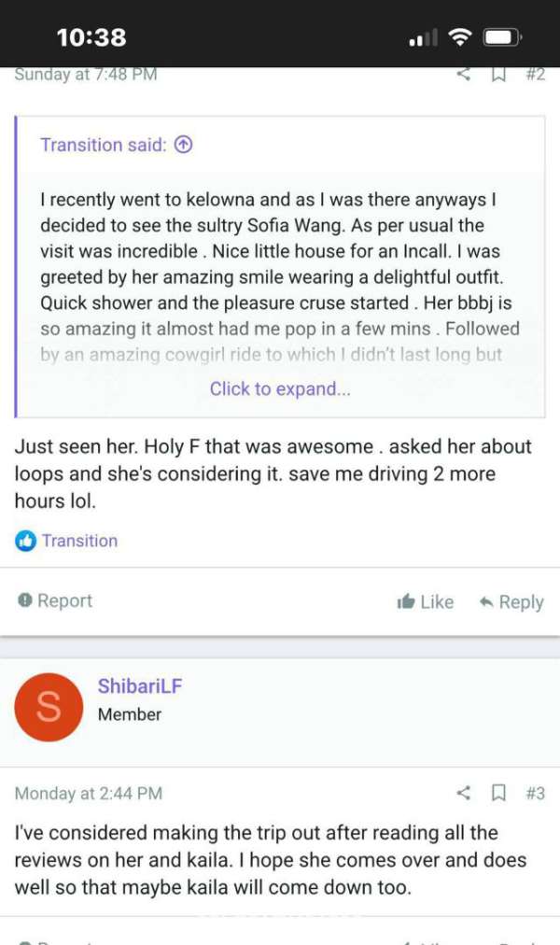Image resolution: width=560 pixels, height=945 pixels.
Task: Tap the battery icon in the status bar
Action: (x=503, y=37)
